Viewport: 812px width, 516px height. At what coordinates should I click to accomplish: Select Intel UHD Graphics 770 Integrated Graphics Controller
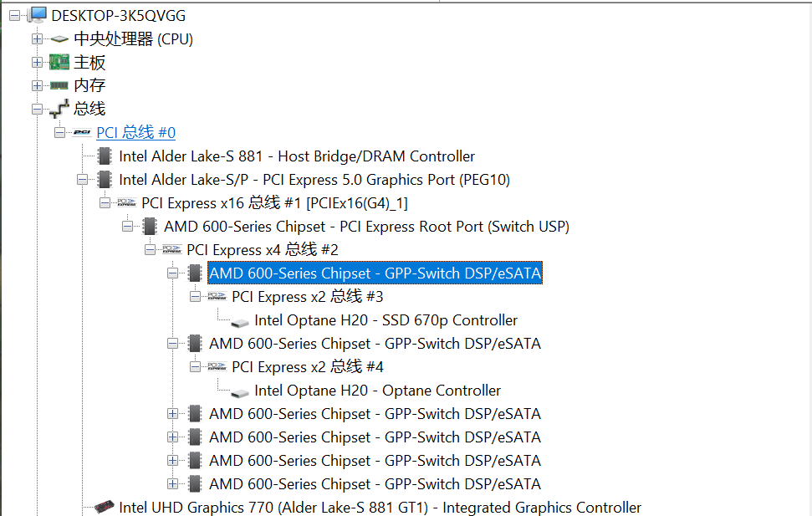coord(380,507)
